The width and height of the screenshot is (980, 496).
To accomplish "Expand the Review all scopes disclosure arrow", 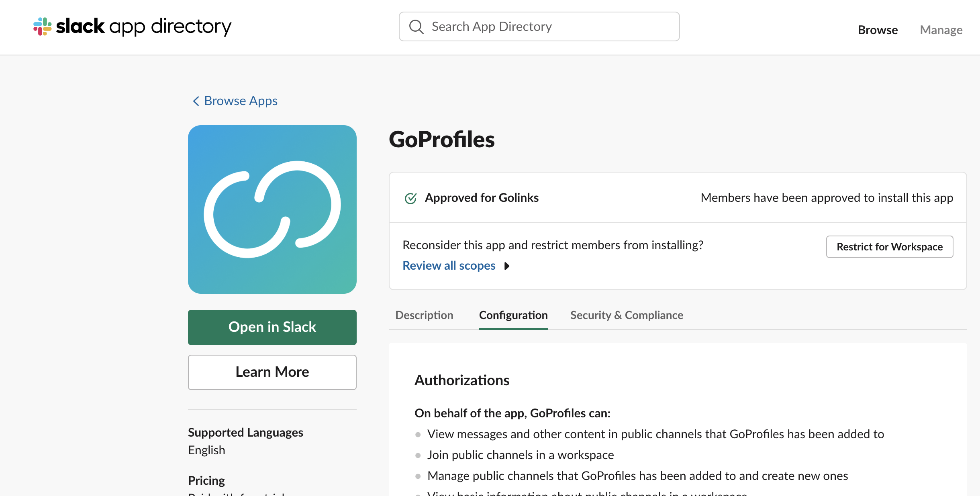I will tap(507, 266).
